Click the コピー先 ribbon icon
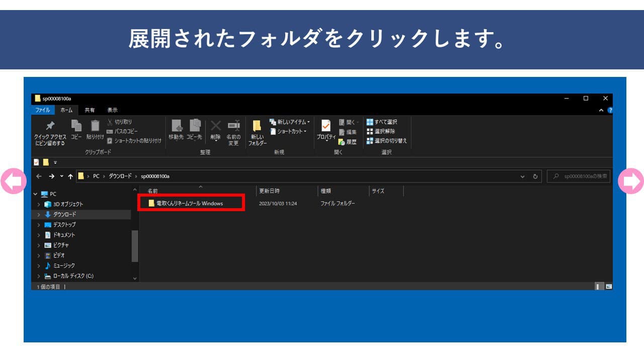 point(195,125)
